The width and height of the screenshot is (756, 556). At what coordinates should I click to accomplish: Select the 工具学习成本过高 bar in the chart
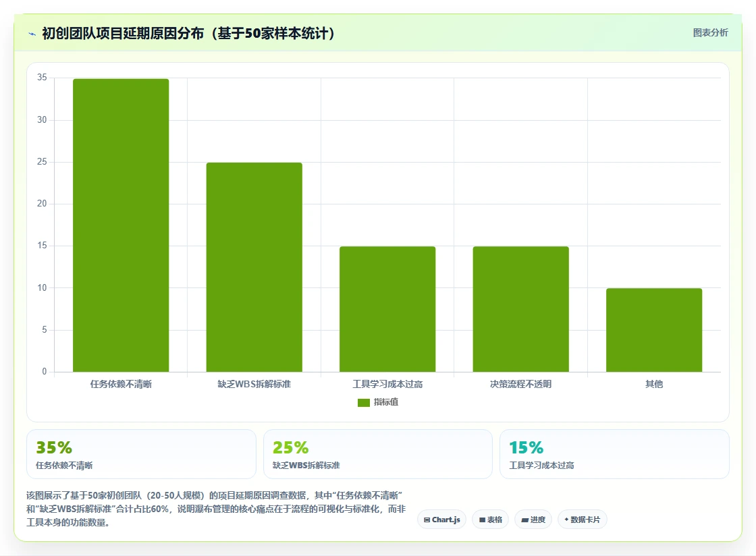[387, 309]
